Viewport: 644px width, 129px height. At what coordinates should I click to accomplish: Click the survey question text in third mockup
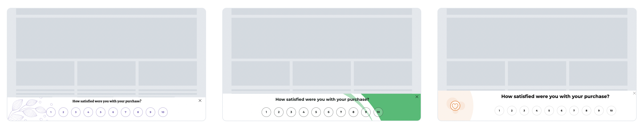pos(555,96)
